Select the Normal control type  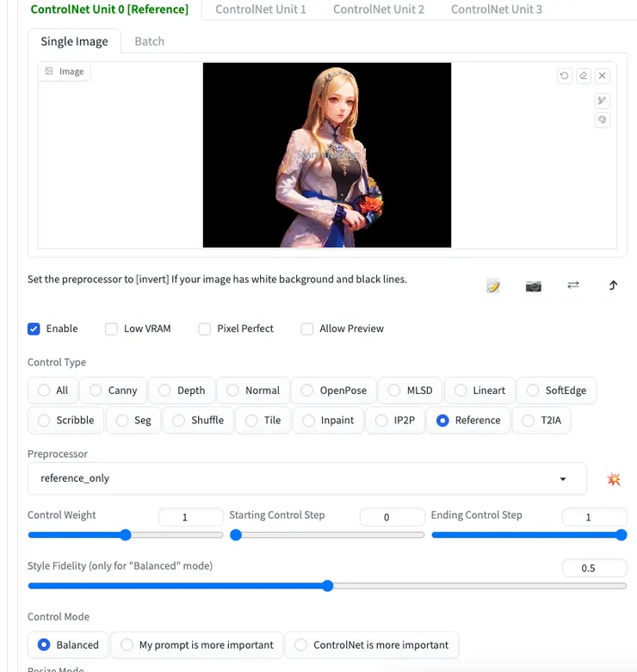[253, 391]
